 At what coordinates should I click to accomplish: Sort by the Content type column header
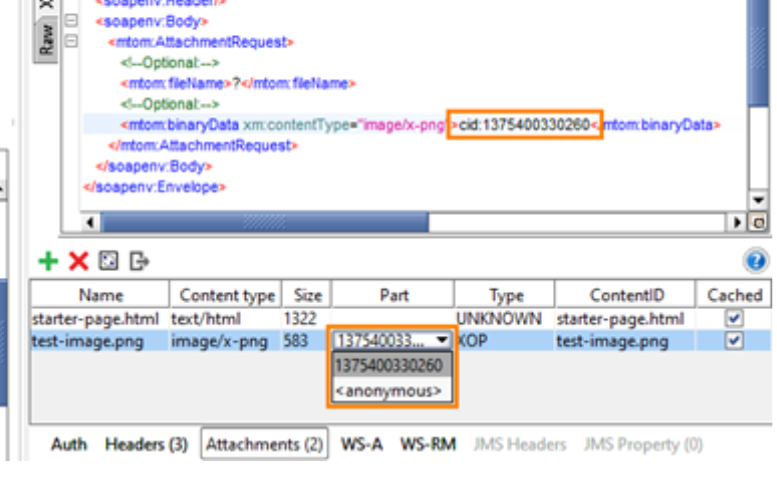(227, 295)
